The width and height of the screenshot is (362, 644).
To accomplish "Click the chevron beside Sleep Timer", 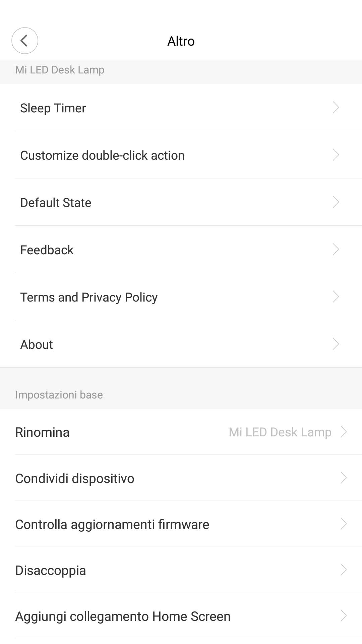I will (336, 108).
